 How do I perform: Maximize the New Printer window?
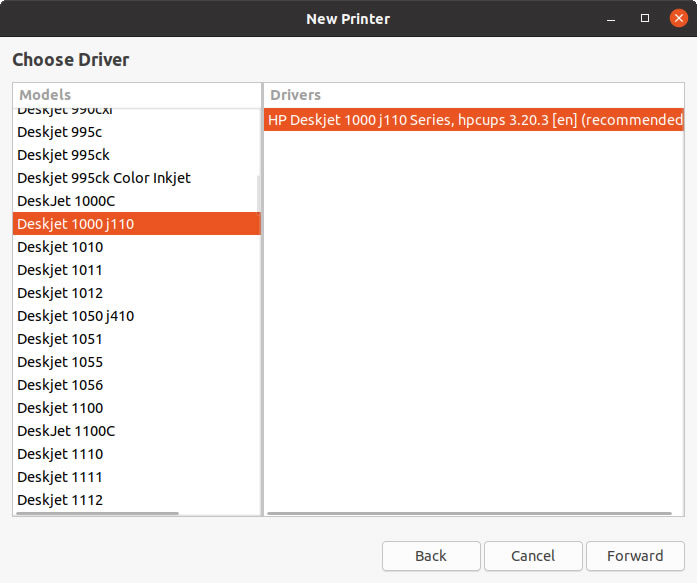pyautogui.click(x=645, y=18)
